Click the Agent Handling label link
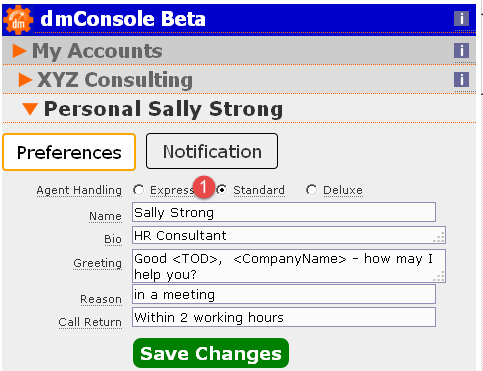Screen dimensions: 483x371 coord(79,190)
